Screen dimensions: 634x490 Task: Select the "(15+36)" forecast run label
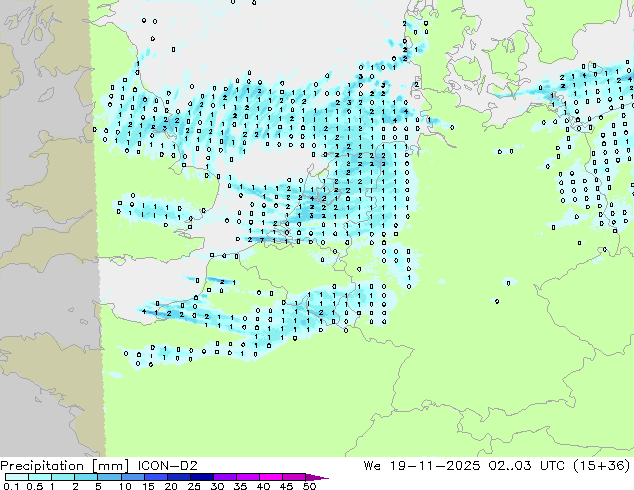coord(602,466)
